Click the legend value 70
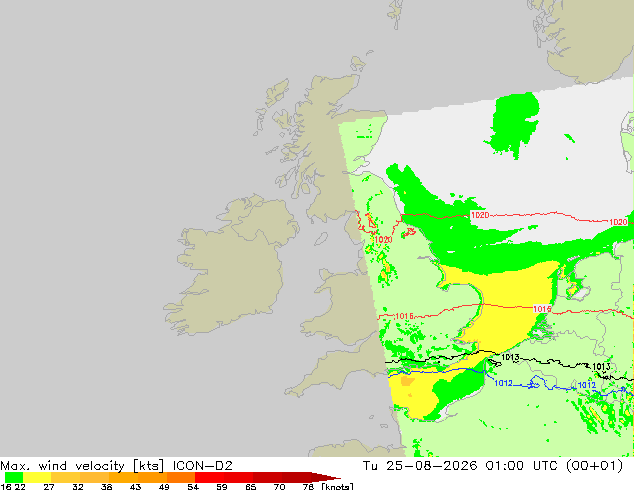 (x=279, y=487)
